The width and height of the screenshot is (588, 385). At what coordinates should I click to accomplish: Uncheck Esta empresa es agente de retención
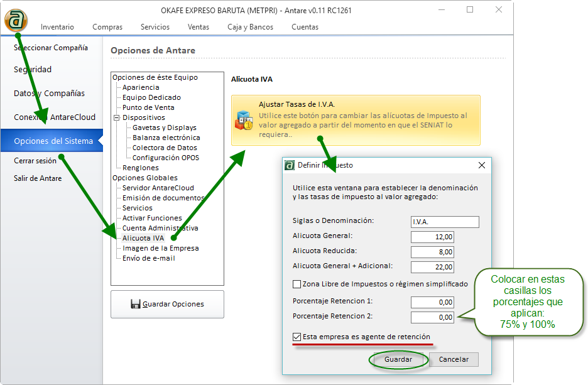(x=297, y=337)
